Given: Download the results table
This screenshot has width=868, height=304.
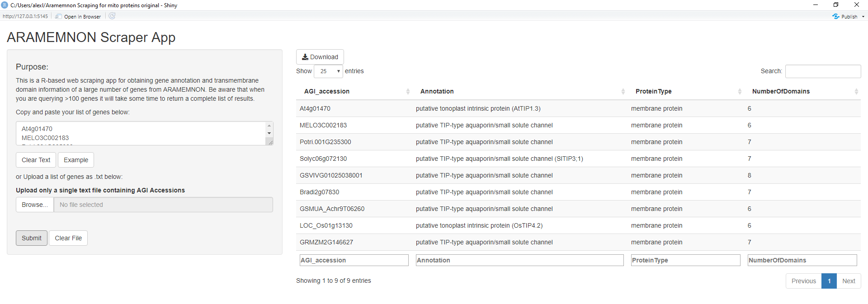Looking at the screenshot, I should pyautogui.click(x=320, y=57).
